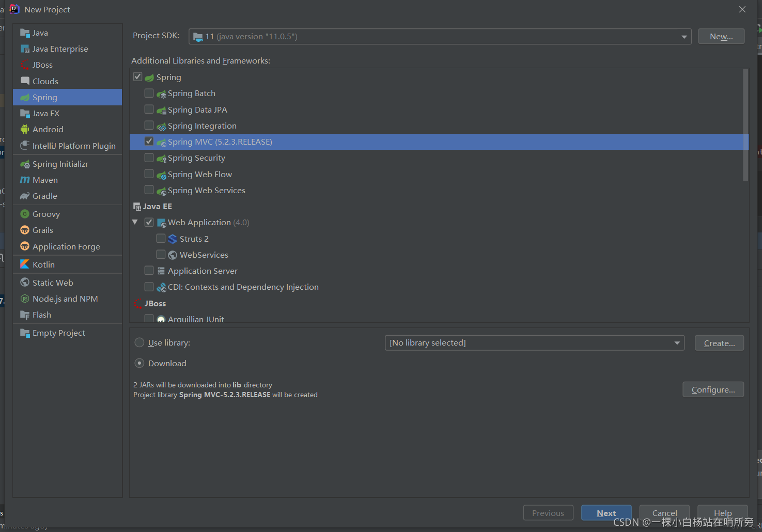Click the Cancel button
The height and width of the screenshot is (532, 762).
pos(664,513)
